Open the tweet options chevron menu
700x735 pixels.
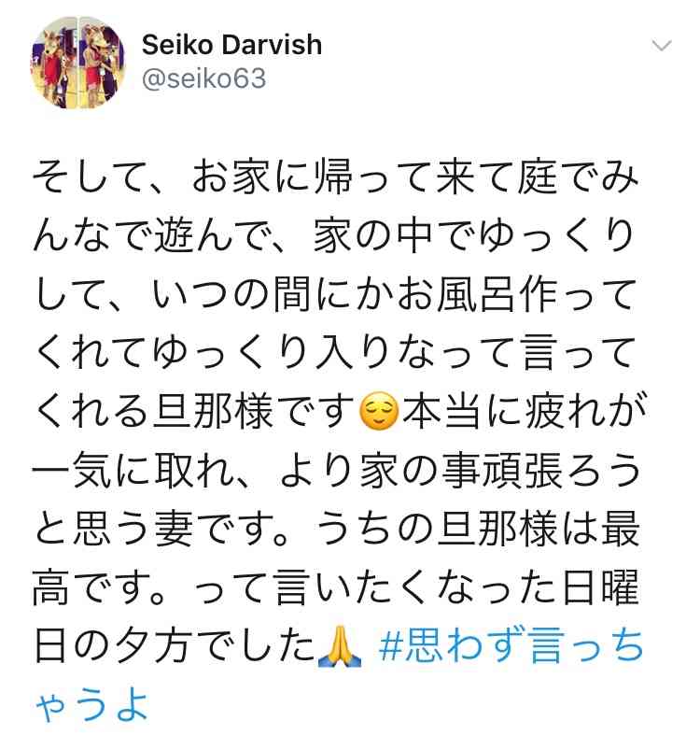662,46
